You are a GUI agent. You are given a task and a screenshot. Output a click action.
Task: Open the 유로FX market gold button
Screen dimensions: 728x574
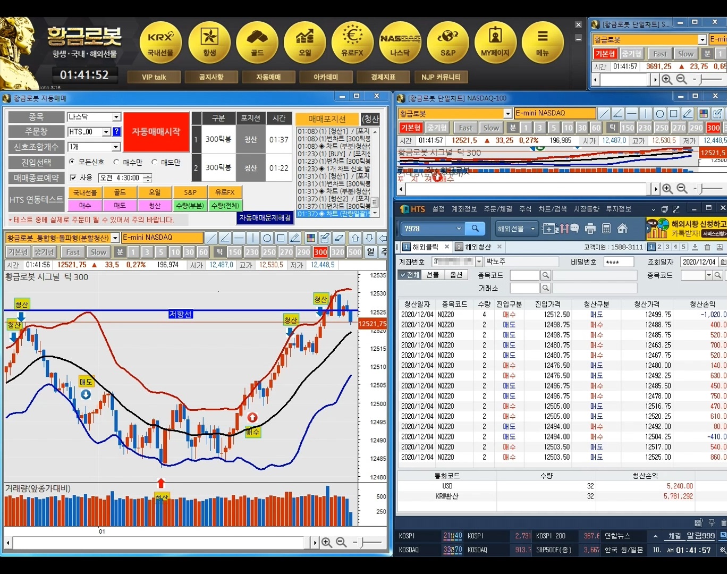(x=352, y=43)
